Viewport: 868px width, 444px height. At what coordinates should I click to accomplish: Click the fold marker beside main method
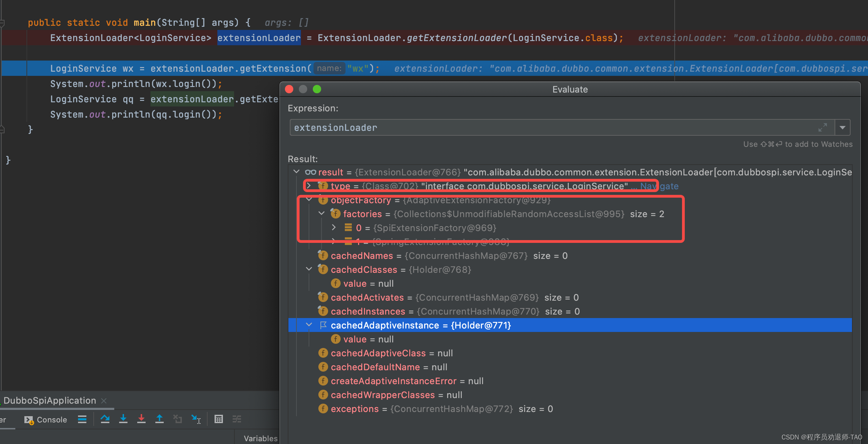[x=2, y=23]
